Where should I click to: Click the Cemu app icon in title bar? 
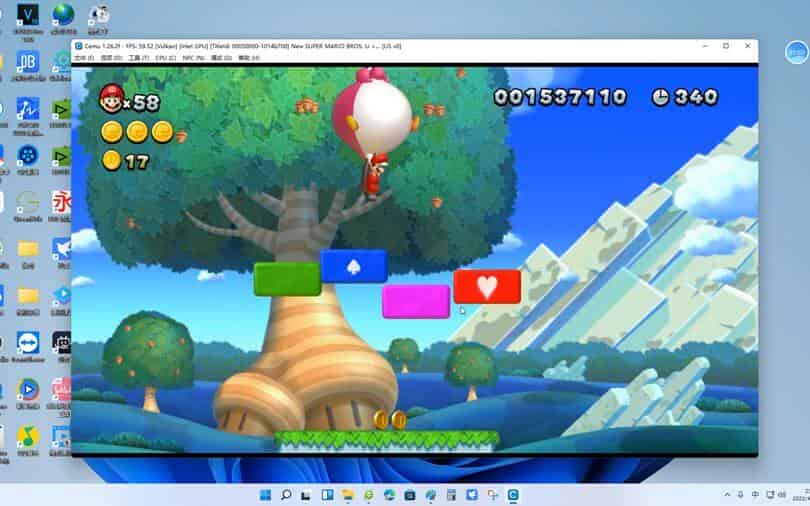(x=79, y=46)
